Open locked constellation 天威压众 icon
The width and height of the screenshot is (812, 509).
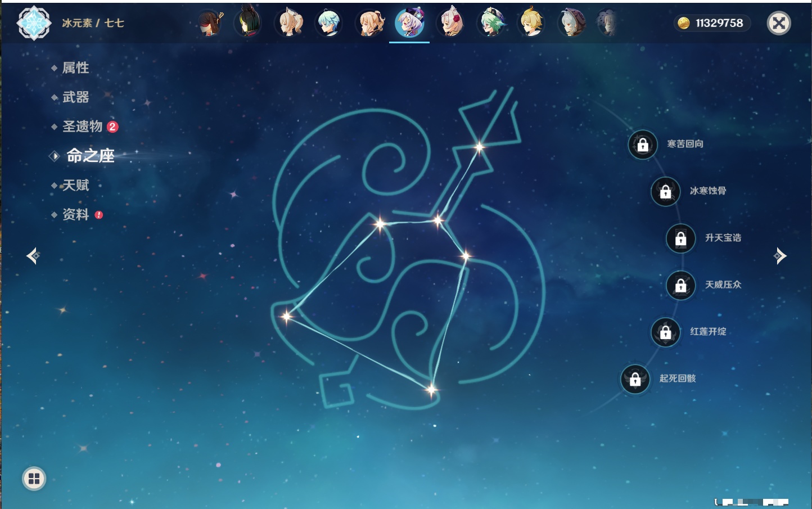(x=680, y=285)
